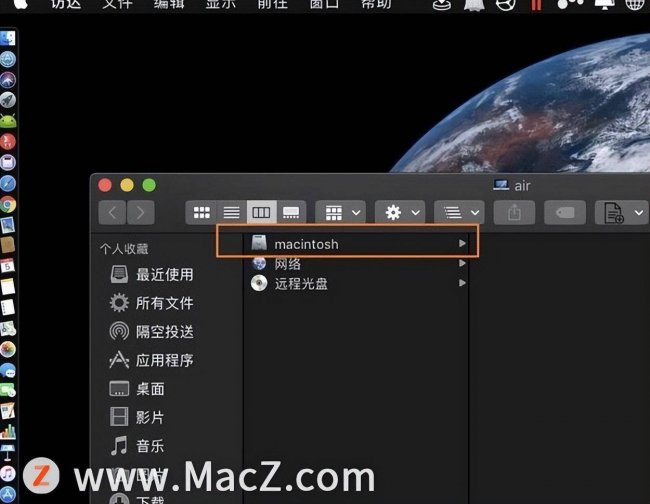Switch to gallery view

291,213
